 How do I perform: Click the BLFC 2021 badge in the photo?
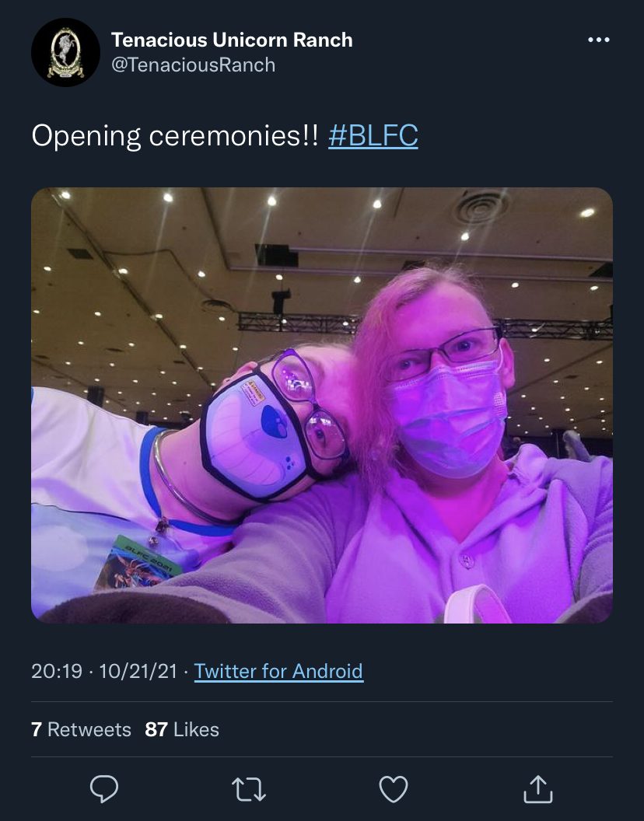138,562
